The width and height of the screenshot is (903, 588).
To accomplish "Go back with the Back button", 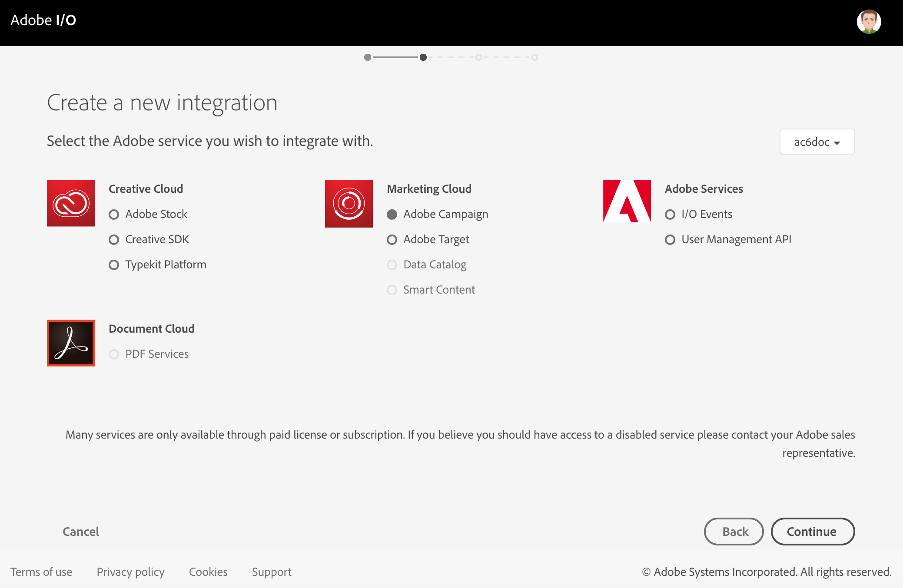I will tap(734, 532).
